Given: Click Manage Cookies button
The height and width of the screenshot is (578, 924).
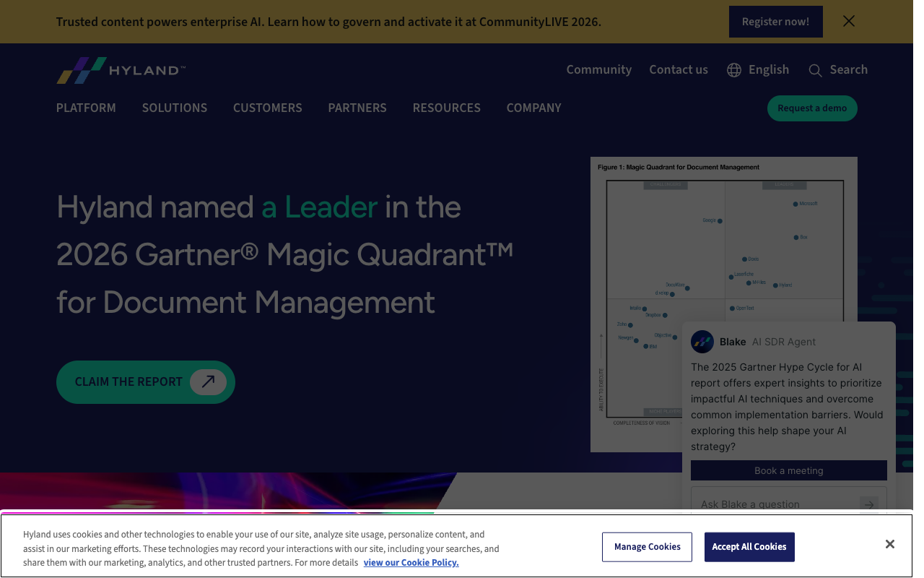Looking at the screenshot, I should pyautogui.click(x=648, y=547).
